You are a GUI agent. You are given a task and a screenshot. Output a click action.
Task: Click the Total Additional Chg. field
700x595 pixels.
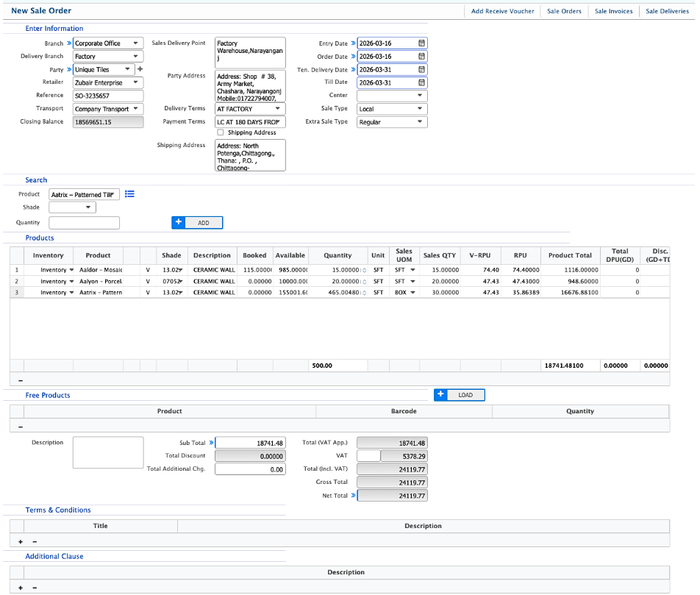(250, 469)
